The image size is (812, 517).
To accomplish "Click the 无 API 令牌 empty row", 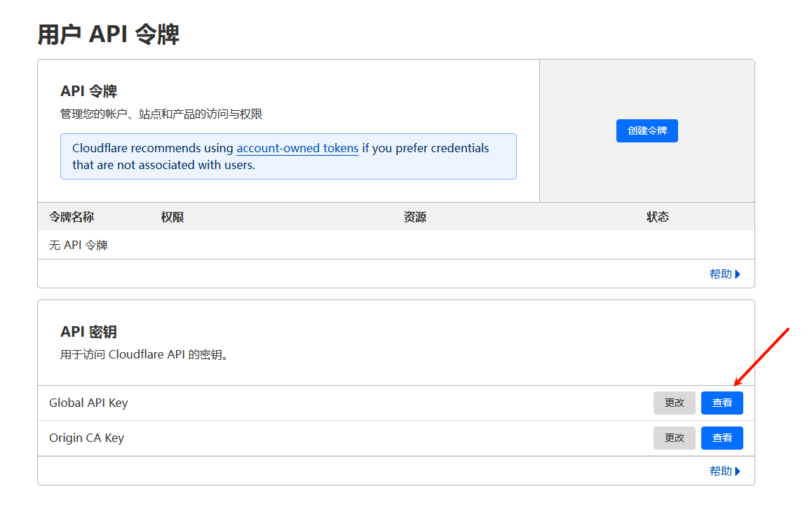I will click(395, 245).
